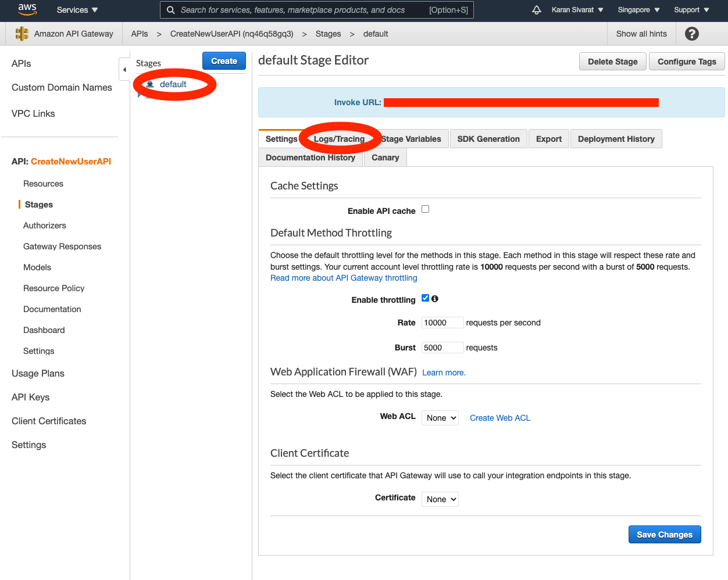Collapse the sidebar with the arrow toggle
Screen dimensions: 728x580
coord(124,70)
